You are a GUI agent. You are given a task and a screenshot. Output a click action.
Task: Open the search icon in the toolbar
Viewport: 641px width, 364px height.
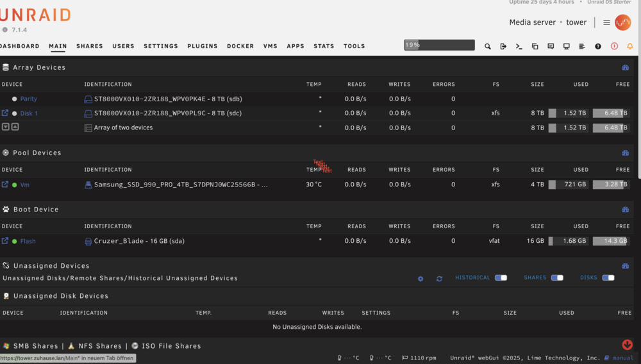click(x=487, y=47)
